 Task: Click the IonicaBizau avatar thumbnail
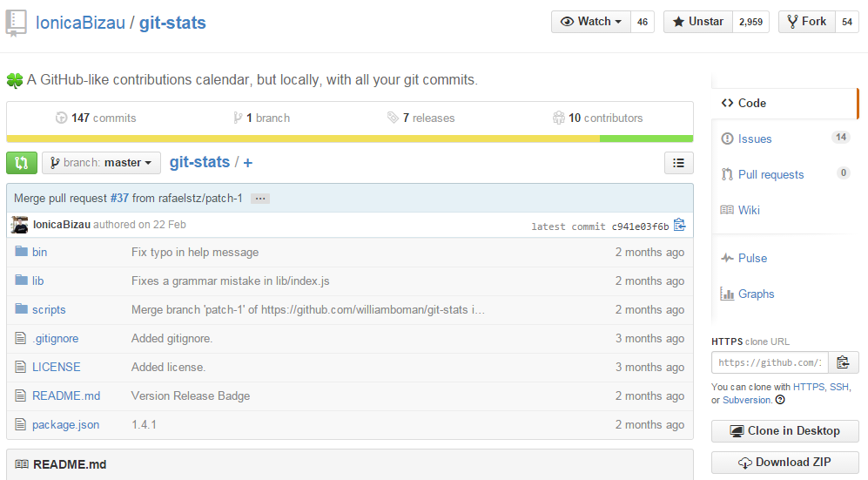(20, 225)
